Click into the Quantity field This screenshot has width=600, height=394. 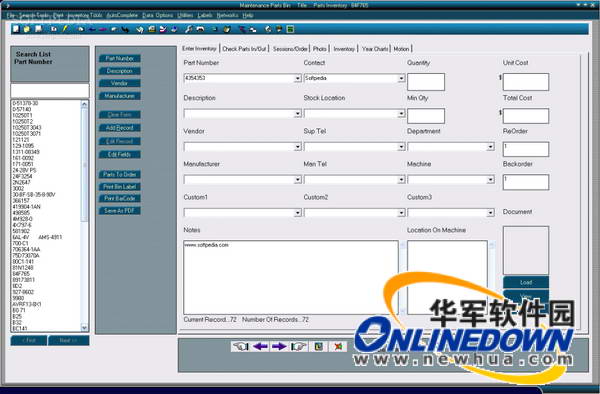coord(426,82)
